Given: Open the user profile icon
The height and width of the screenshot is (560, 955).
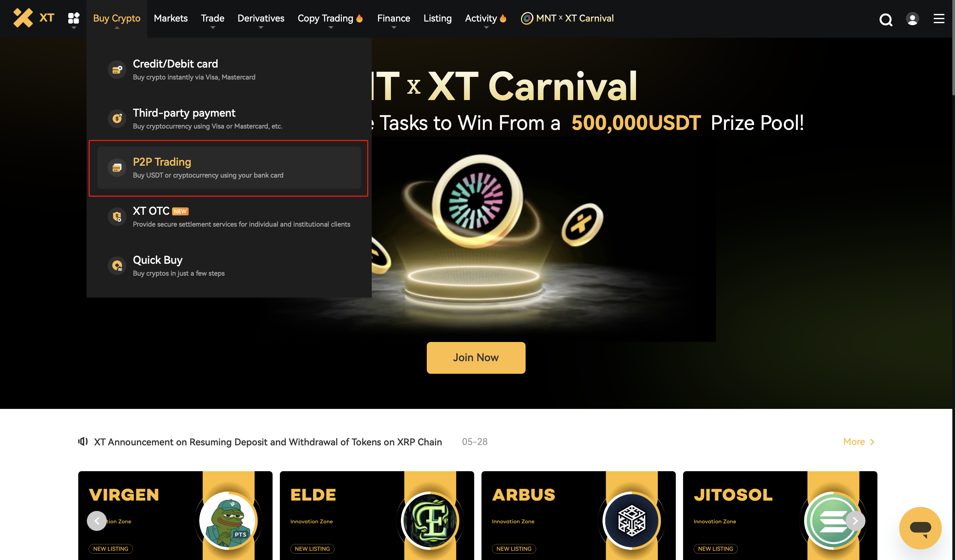Looking at the screenshot, I should click(912, 19).
